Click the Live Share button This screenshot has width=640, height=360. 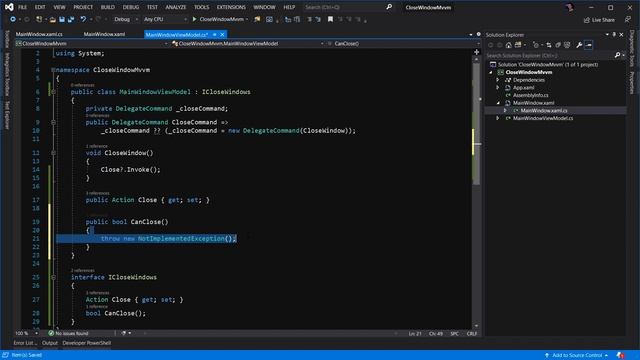coord(599,20)
